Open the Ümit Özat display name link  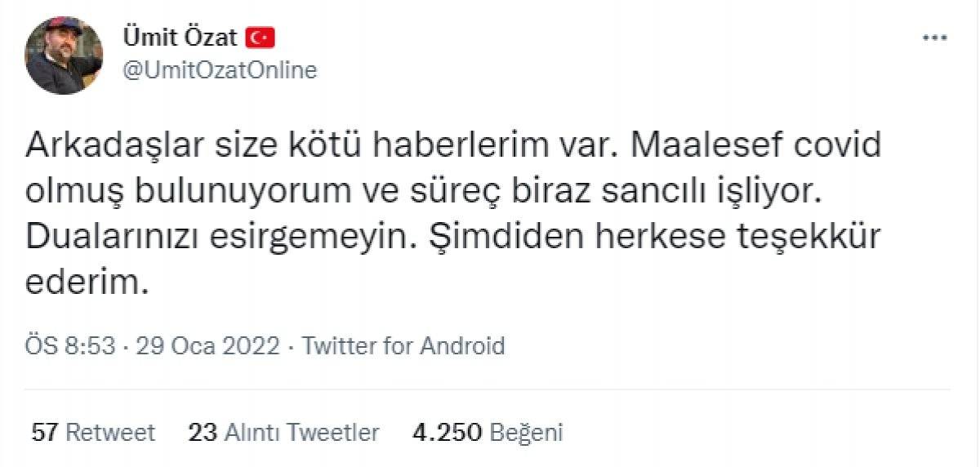[x=180, y=38]
